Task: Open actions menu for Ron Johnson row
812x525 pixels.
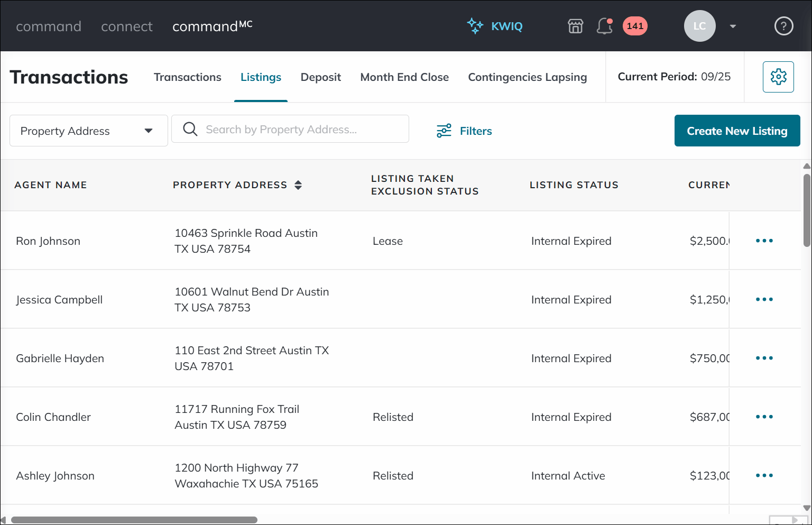Action: (x=764, y=241)
